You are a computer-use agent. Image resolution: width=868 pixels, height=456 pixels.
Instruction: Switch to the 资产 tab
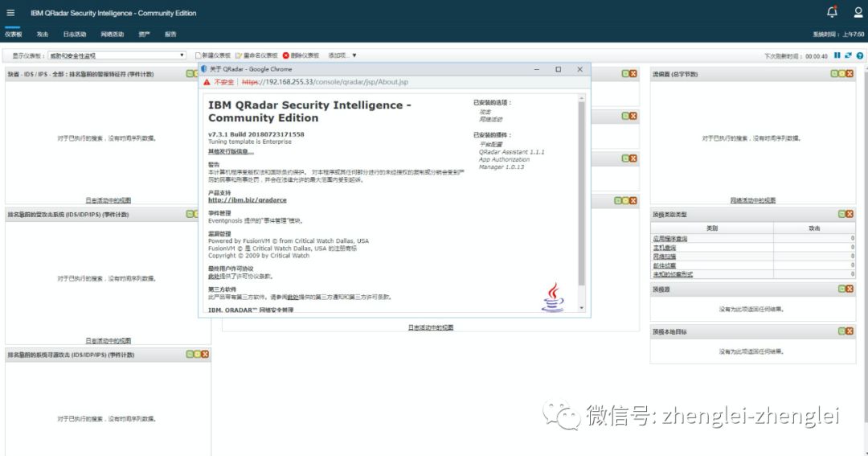tap(144, 35)
